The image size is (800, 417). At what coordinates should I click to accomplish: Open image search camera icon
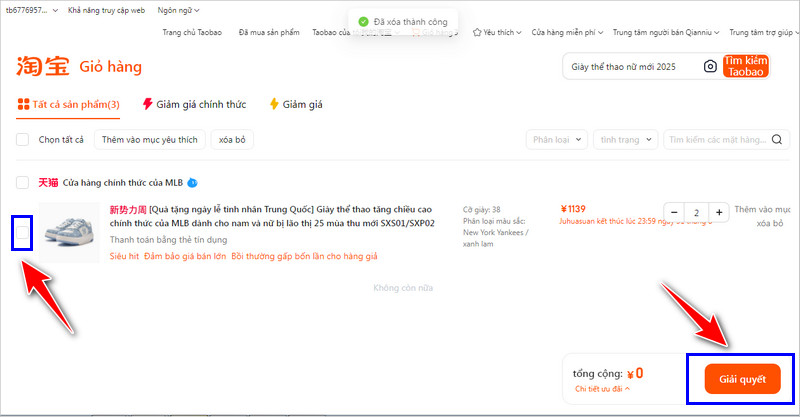pyautogui.click(x=710, y=66)
